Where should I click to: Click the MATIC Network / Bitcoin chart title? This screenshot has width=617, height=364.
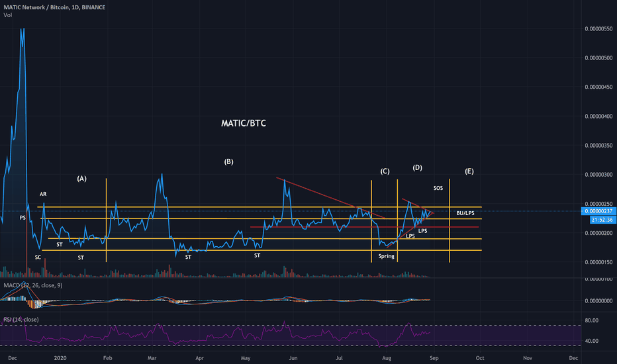54,7
